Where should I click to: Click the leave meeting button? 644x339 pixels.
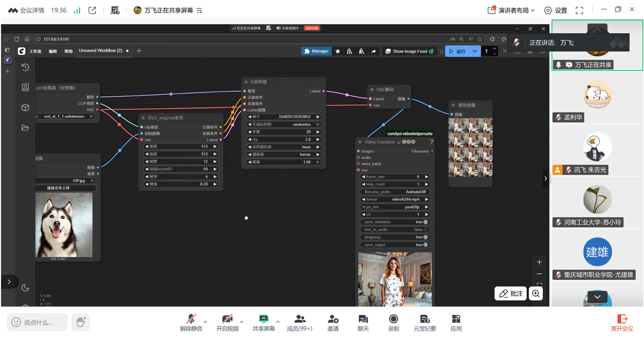tap(622, 323)
